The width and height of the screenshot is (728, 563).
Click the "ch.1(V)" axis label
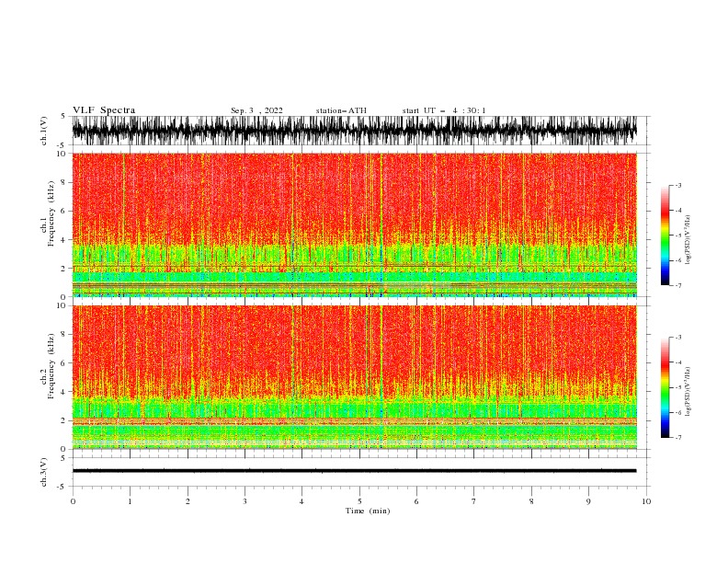point(44,131)
